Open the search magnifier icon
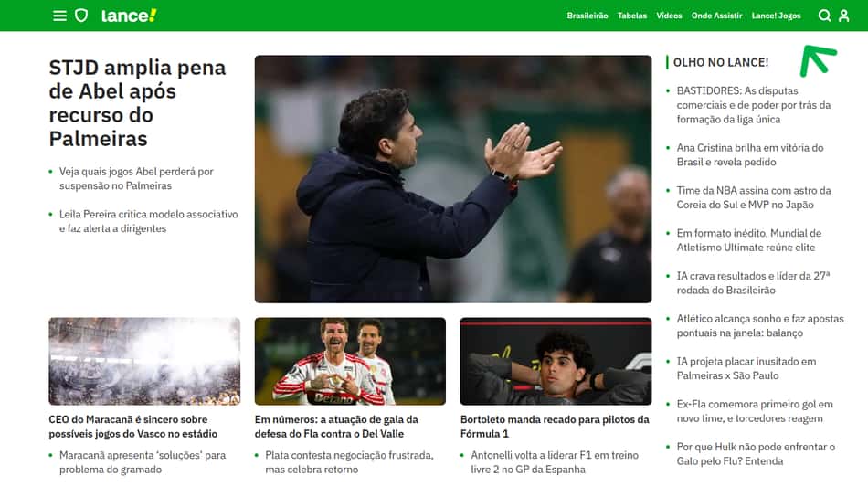The height and width of the screenshot is (486, 868). pyautogui.click(x=824, y=16)
